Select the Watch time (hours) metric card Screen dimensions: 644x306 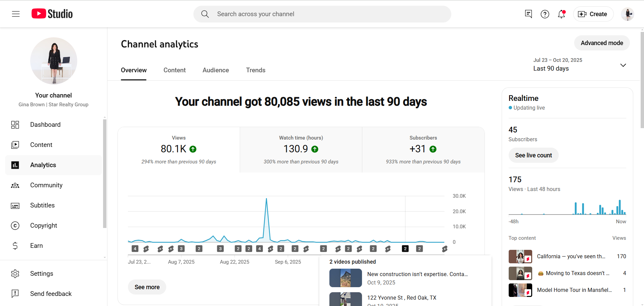pos(301,150)
